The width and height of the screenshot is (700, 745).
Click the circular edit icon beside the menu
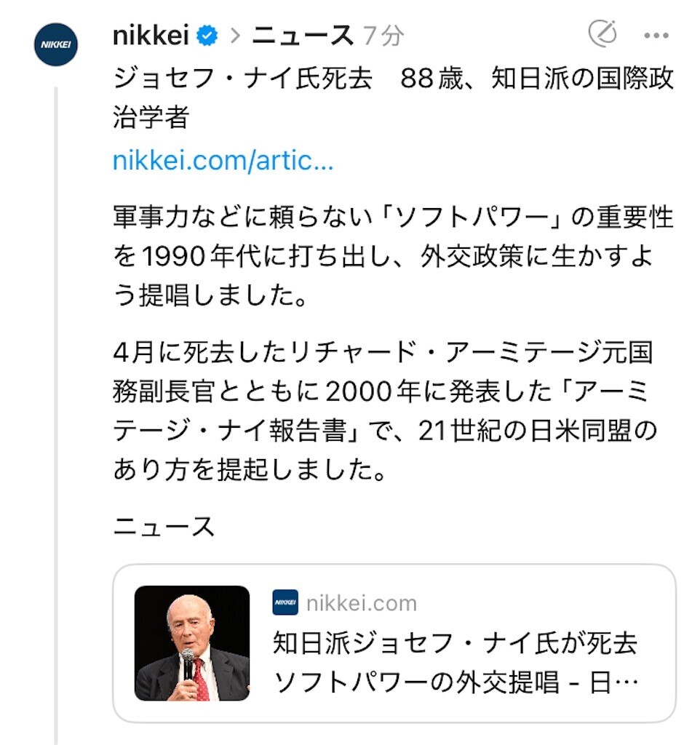(x=602, y=33)
